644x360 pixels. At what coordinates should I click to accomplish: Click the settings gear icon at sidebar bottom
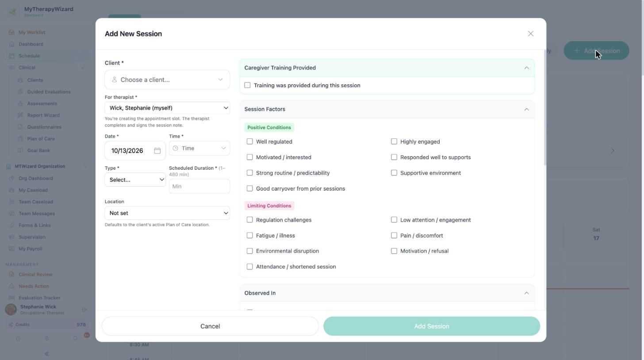pyautogui.click(x=47, y=338)
